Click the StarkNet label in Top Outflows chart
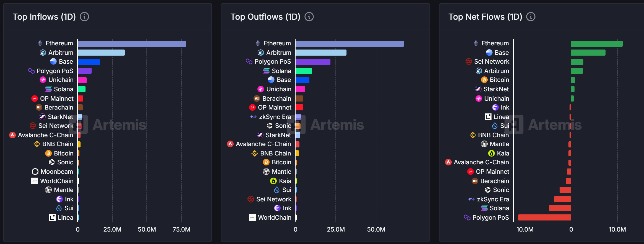 pos(278,135)
